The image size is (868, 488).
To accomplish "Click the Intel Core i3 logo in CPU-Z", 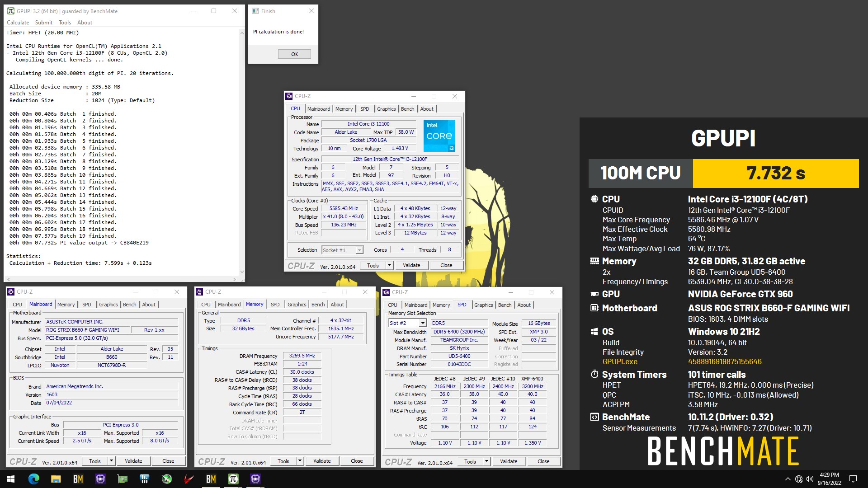I will click(439, 136).
